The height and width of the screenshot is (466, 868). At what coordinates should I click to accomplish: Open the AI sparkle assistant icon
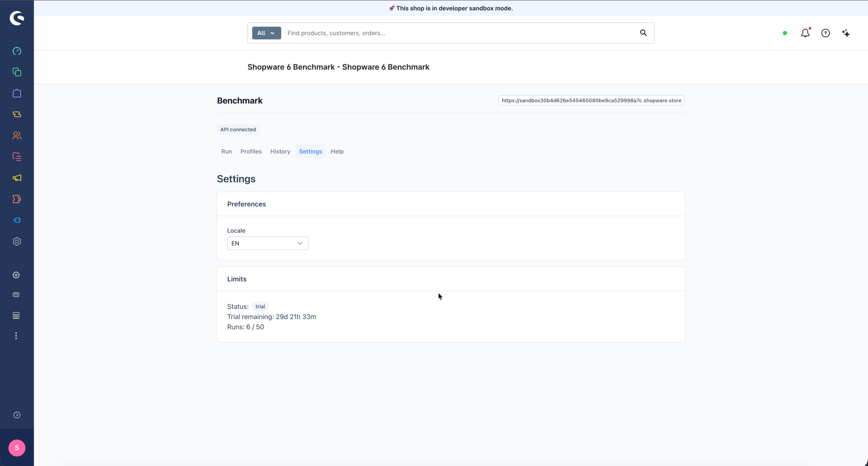coord(846,33)
